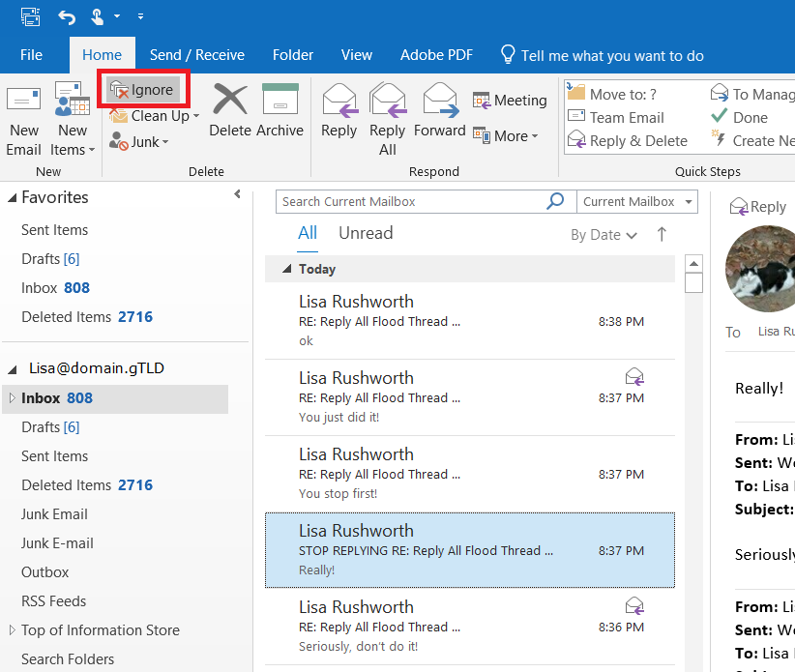Reverse the sort order arrow

pos(661,234)
